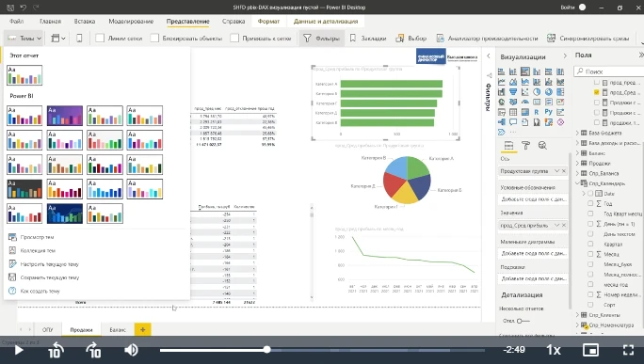Open the Темы dropdown button
This screenshot has width=644, height=364.
point(24,39)
